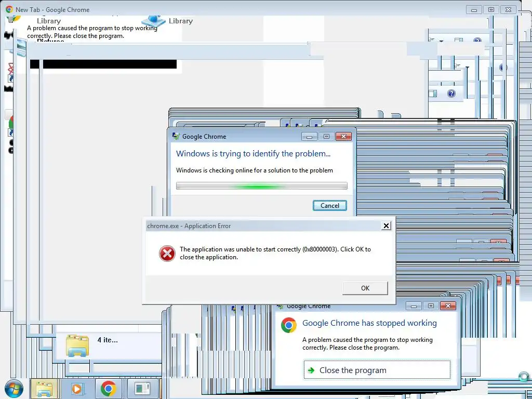Click the green progress bar in the dialog
The width and height of the screenshot is (532, 399).
tap(262, 186)
